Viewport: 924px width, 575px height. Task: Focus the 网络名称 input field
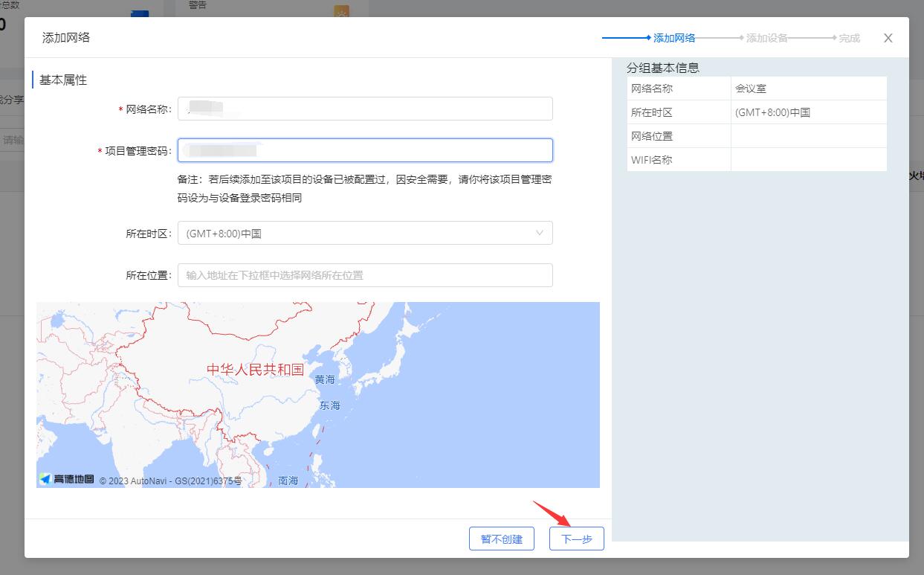364,109
